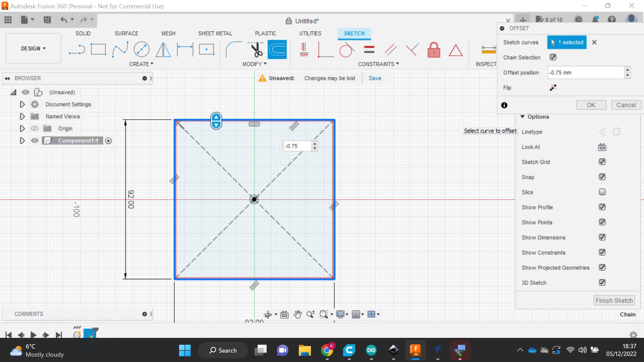This screenshot has width=644, height=362.
Task: Click the Fillet tool icon
Action: click(233, 50)
